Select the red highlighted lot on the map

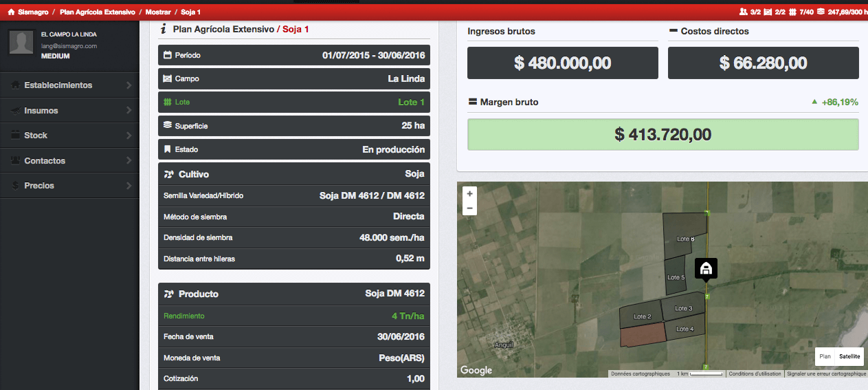pos(643,334)
